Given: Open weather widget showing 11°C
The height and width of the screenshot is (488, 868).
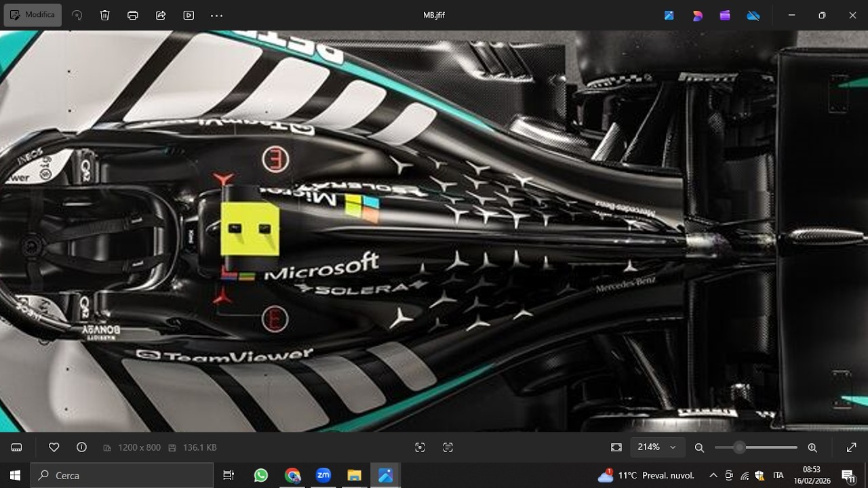Looking at the screenshot, I should click(x=648, y=475).
